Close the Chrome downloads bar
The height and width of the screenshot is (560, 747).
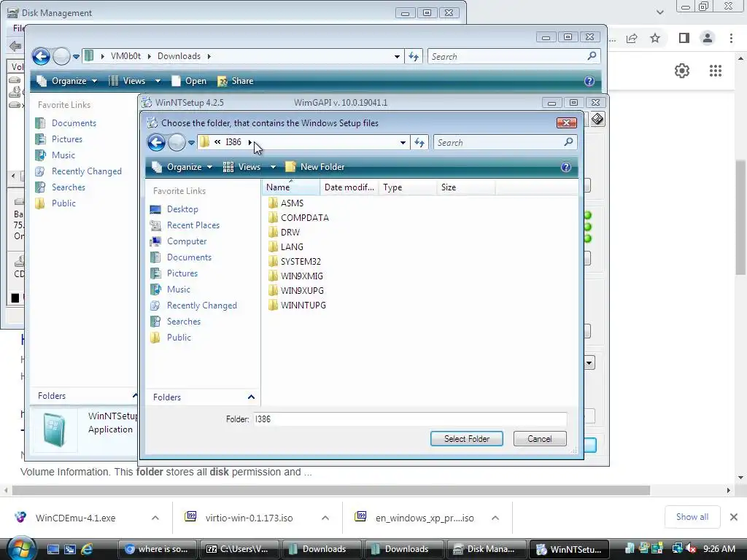tap(734, 517)
